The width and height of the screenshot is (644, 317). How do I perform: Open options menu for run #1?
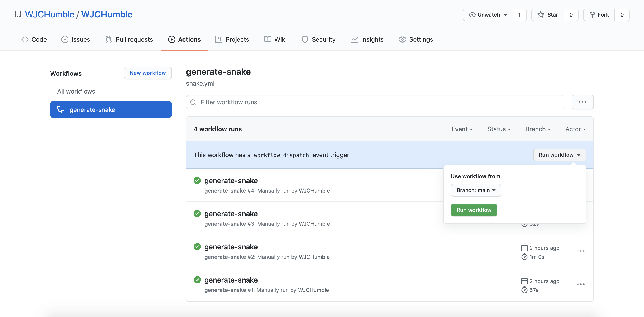click(581, 284)
